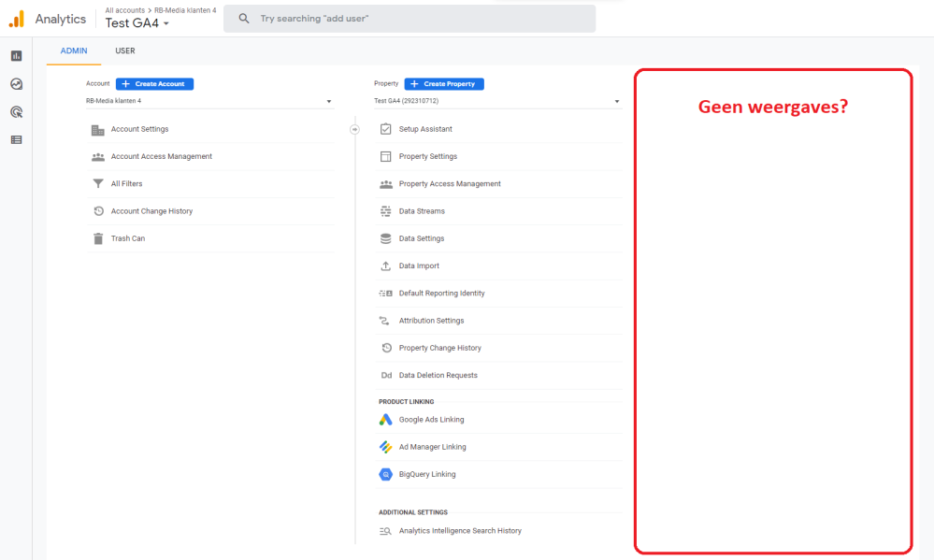This screenshot has width=934, height=560.
Task: Click the BigQuery Linking icon
Action: tap(385, 475)
